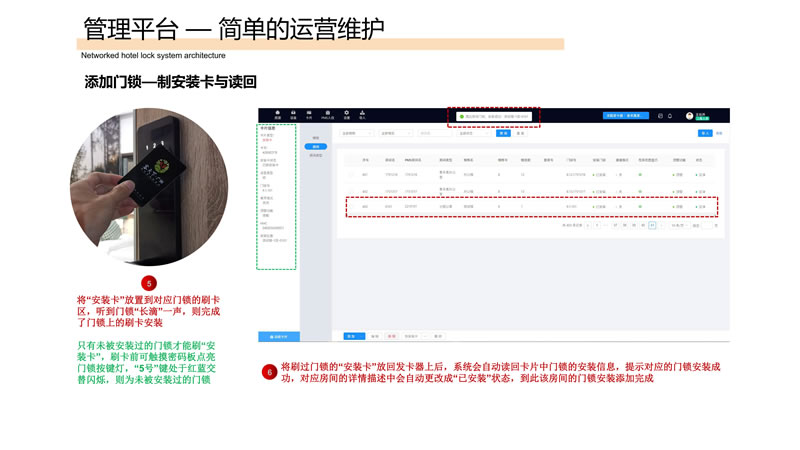The image size is (800, 450).
Task: Click the green badge under the username
Action: tap(703, 118)
